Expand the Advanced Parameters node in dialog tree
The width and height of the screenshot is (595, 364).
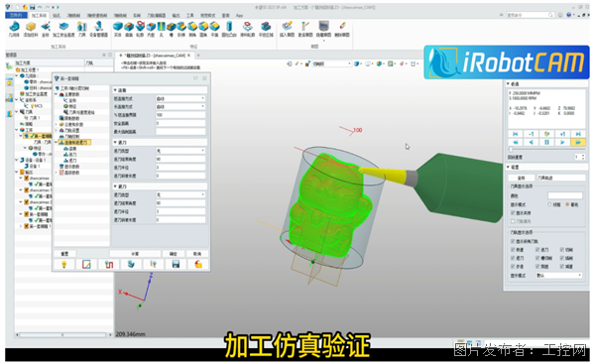[57, 173]
